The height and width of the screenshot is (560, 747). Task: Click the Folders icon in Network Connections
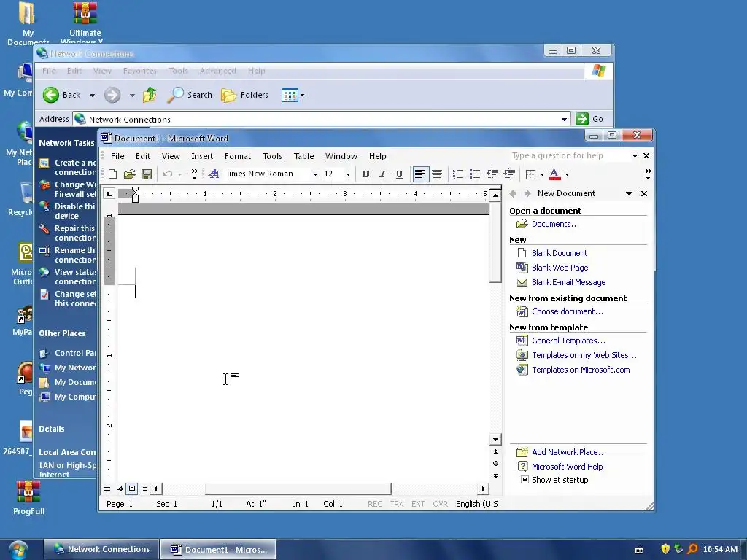[244, 95]
